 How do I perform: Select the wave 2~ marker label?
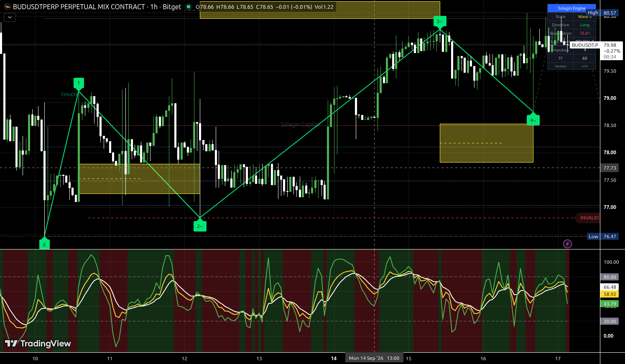[200, 225]
